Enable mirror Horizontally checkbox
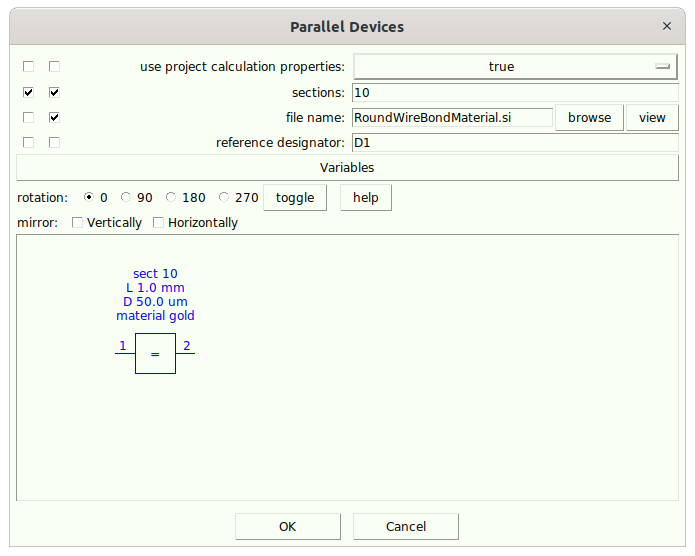 [x=158, y=223]
